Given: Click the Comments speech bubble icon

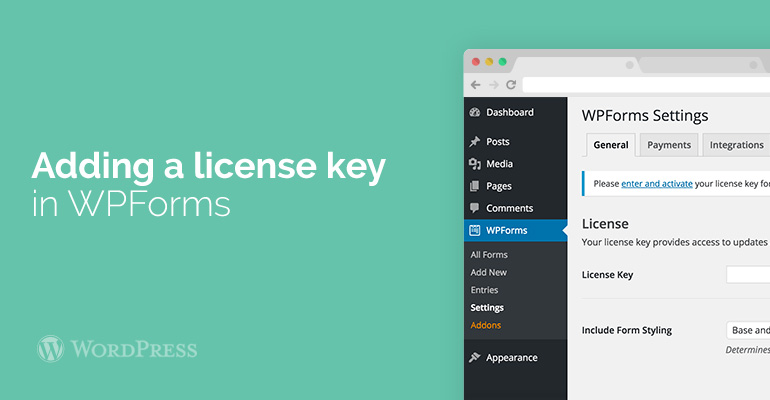Looking at the screenshot, I should 474,208.
